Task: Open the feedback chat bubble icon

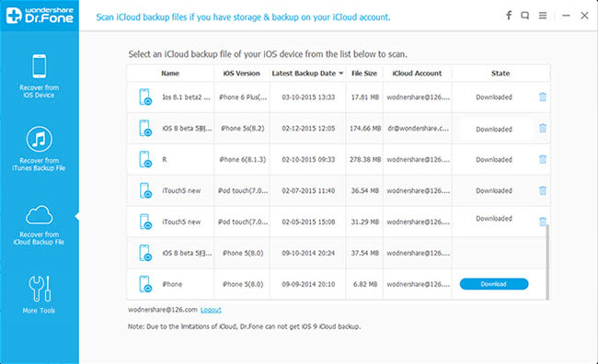Action: point(525,16)
